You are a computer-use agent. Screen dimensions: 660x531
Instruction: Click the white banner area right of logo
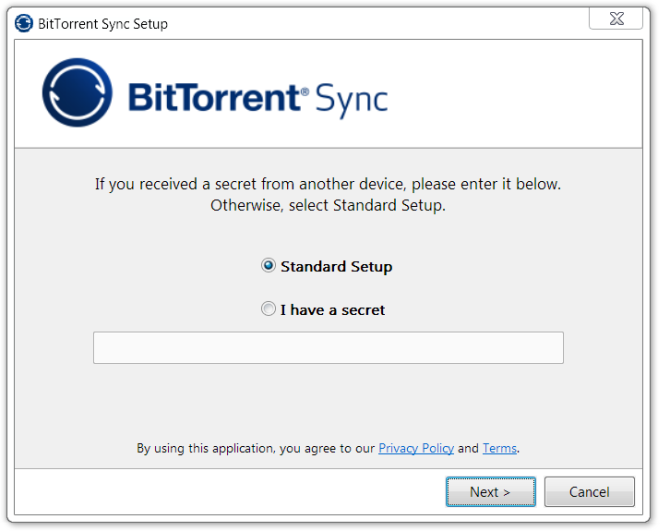pos(514,93)
